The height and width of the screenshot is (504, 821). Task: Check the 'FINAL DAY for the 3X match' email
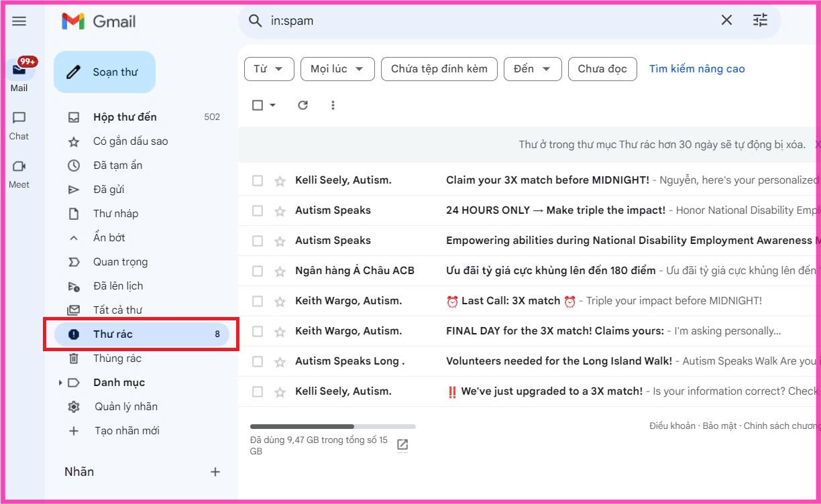tap(258, 332)
